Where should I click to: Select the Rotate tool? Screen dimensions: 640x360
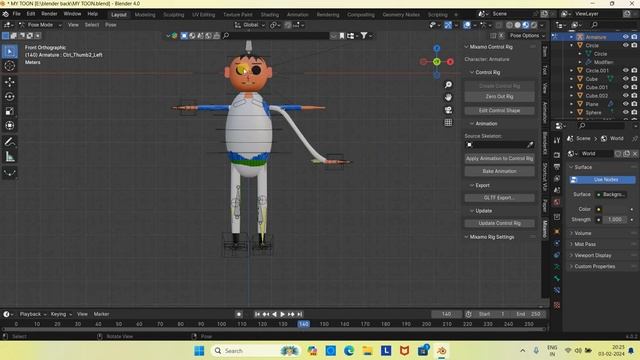(x=10, y=97)
